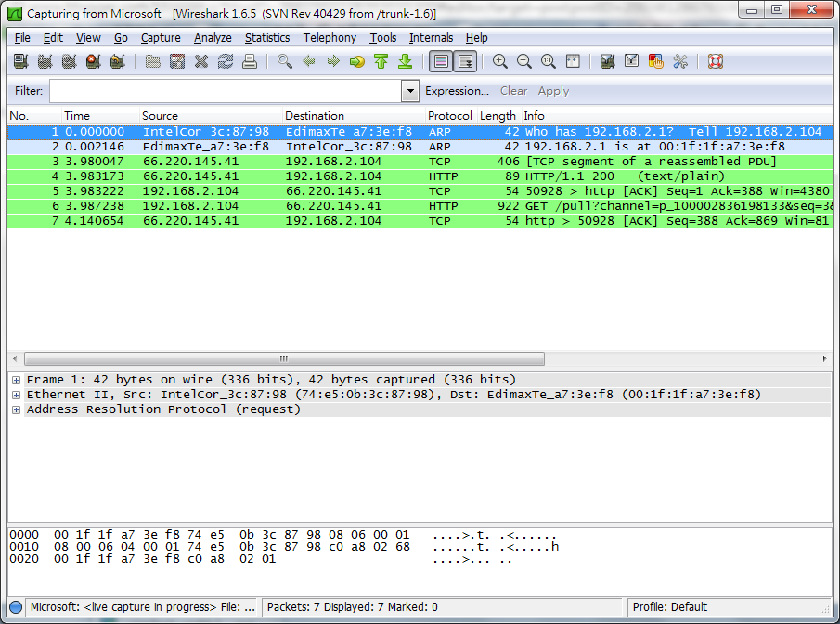Image resolution: width=840 pixels, height=624 pixels.
Task: Open the Telephony menu
Action: pos(330,38)
